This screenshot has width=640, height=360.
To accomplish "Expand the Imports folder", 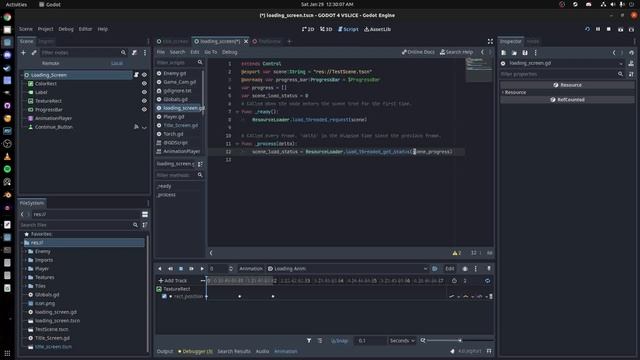I will (25, 260).
